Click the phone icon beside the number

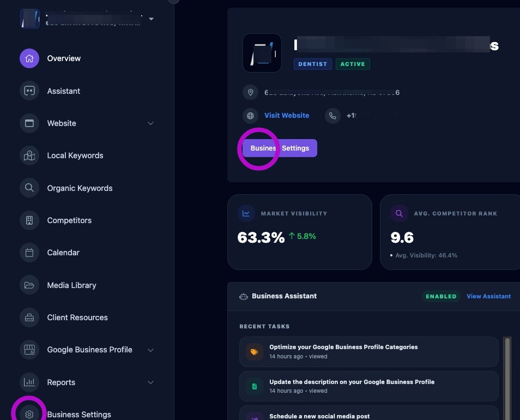pos(332,116)
